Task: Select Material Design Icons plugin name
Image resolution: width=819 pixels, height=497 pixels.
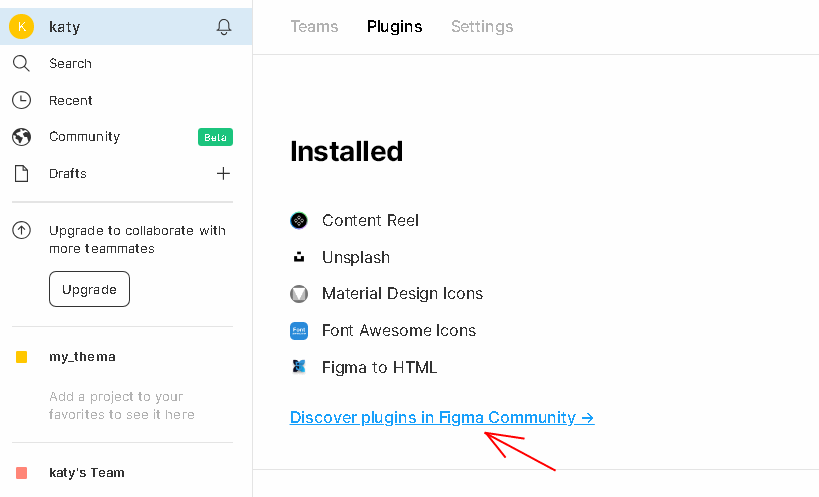Action: pos(402,294)
